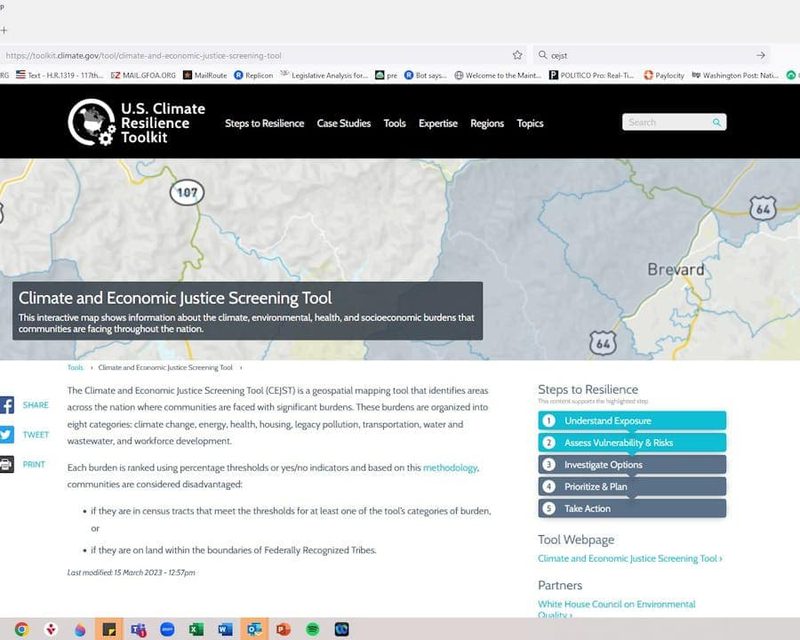Click the U.S. Climate Resilience Toolkit logo
This screenshot has width=800, height=640.
[x=137, y=122]
